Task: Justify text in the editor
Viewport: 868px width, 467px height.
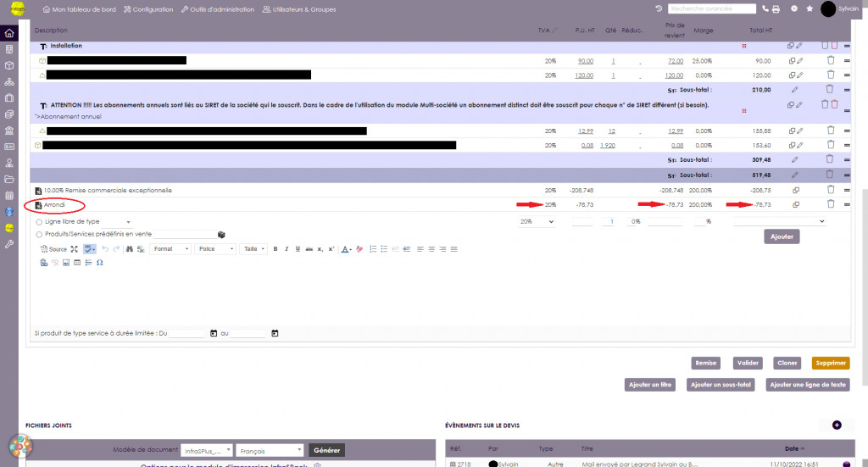Action: [x=454, y=249]
